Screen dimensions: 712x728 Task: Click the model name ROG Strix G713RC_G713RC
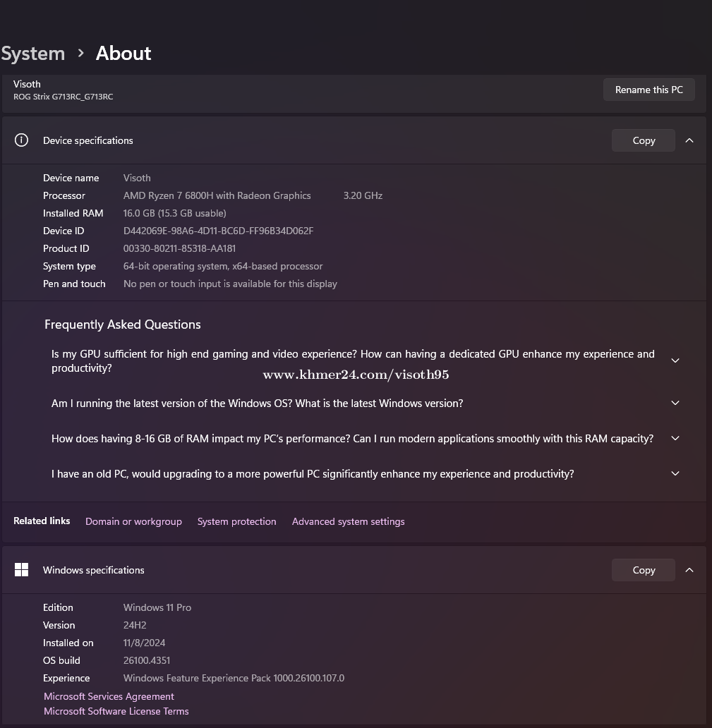coord(64,97)
